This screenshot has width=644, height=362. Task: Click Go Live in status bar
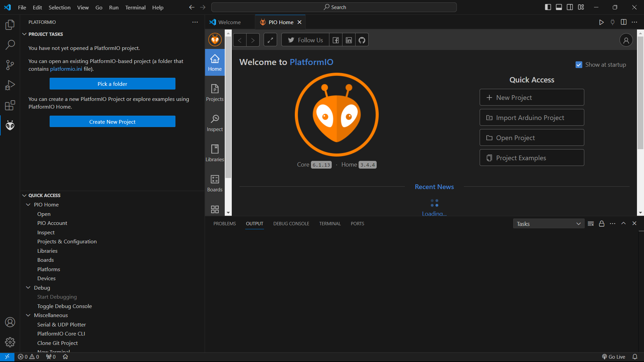[613, 357]
